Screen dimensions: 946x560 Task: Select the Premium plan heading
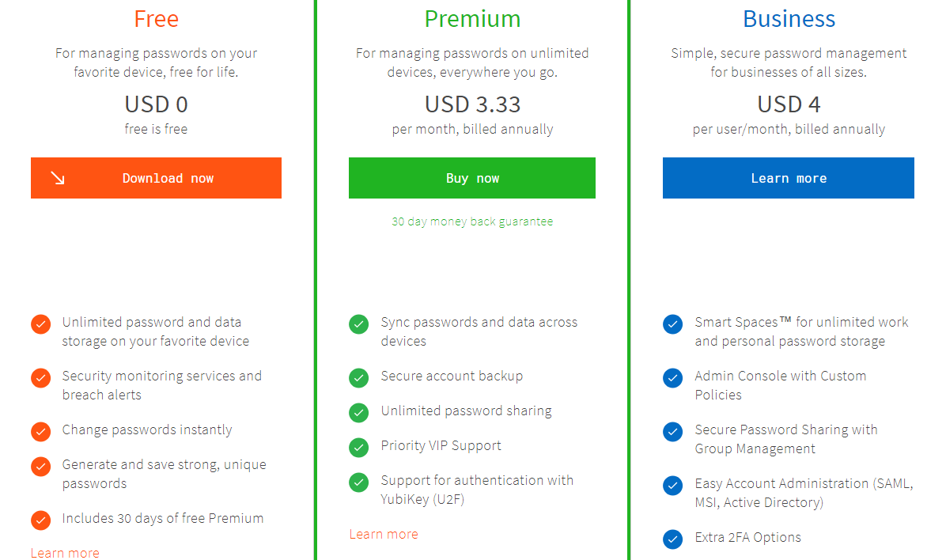(x=472, y=19)
